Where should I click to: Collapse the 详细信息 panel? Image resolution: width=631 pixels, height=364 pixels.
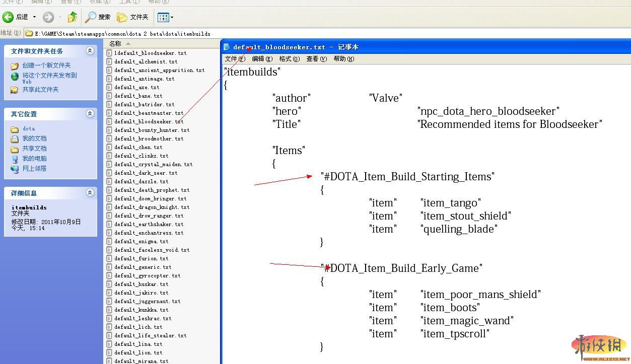pos(90,193)
